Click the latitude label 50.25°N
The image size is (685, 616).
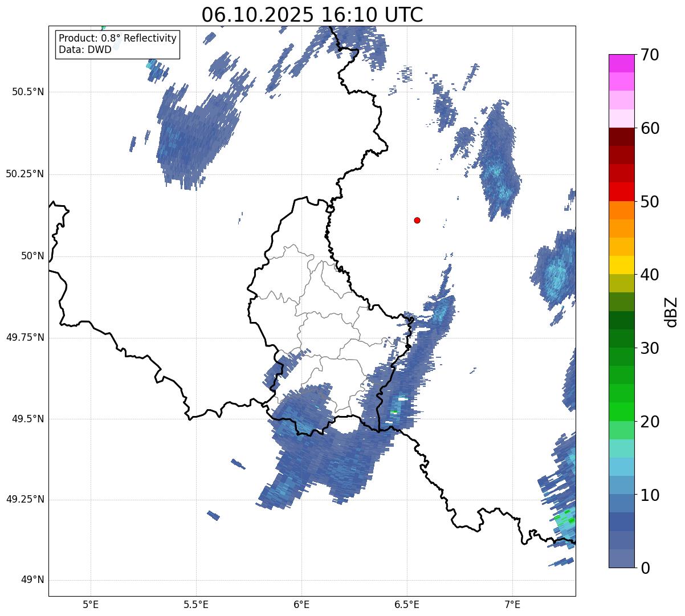tap(25, 174)
